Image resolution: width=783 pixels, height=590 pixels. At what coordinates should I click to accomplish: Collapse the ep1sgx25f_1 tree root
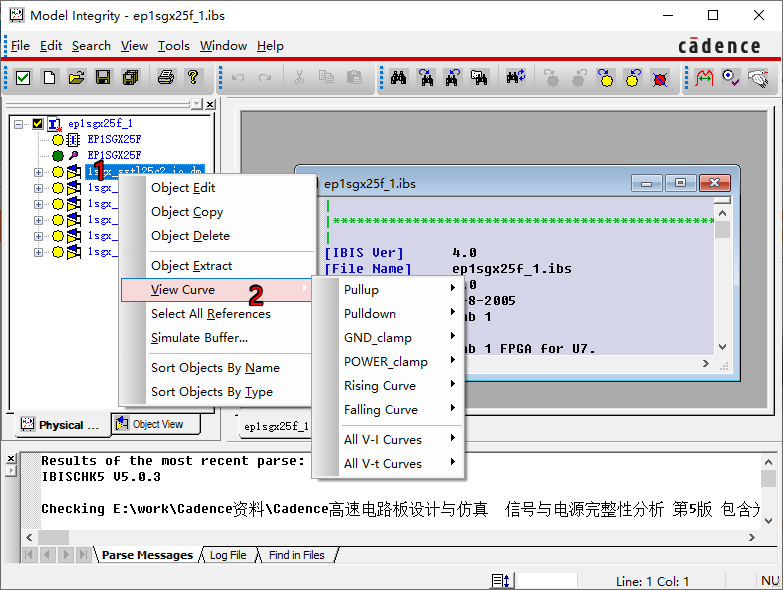(x=18, y=124)
